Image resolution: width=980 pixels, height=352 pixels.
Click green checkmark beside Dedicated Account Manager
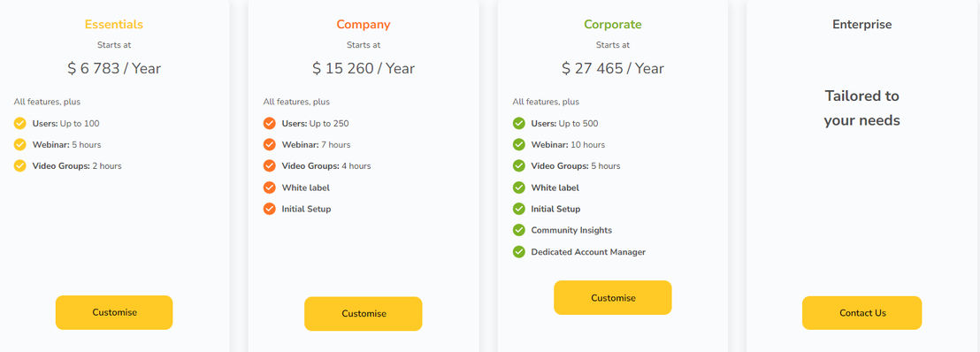coord(519,252)
